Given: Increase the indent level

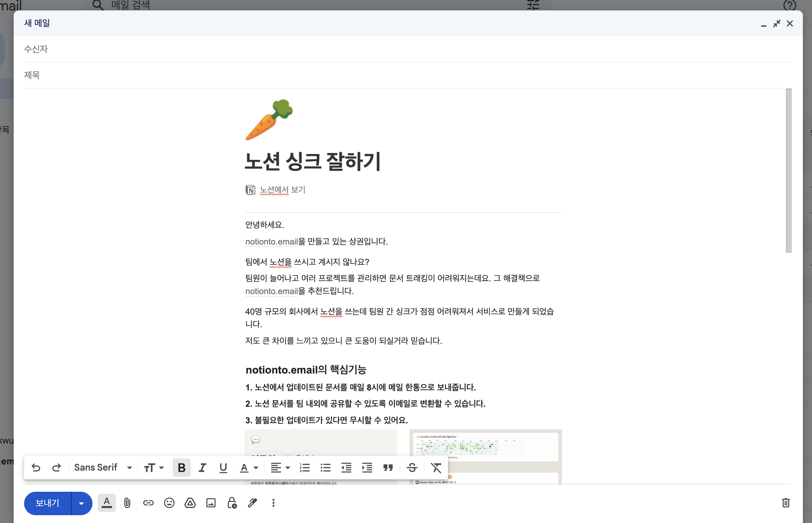Looking at the screenshot, I should click(367, 467).
